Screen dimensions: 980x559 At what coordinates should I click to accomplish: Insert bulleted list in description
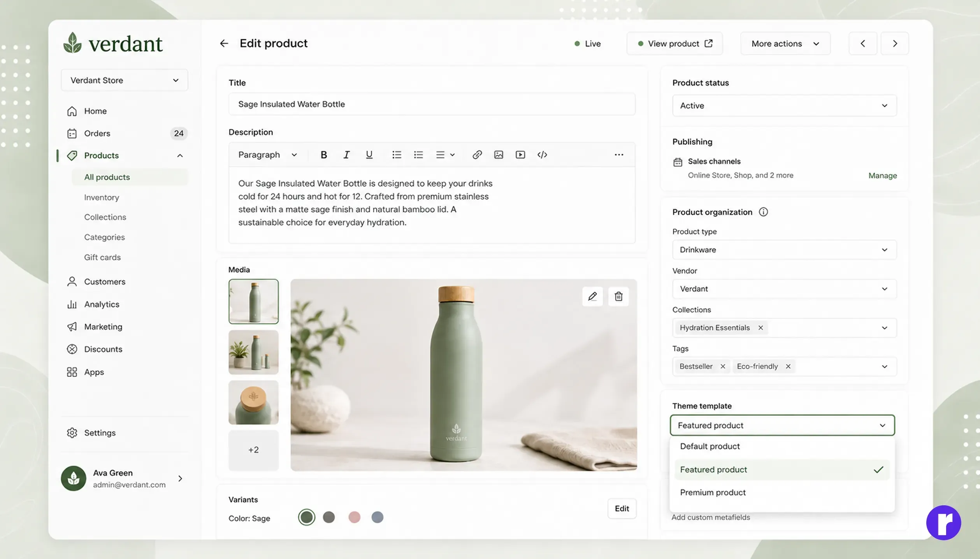click(397, 155)
